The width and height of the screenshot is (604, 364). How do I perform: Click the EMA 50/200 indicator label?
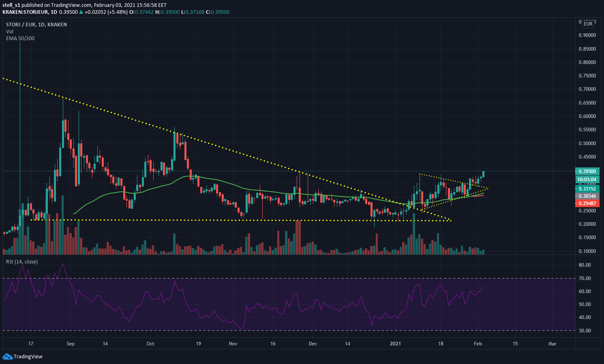(x=20, y=39)
